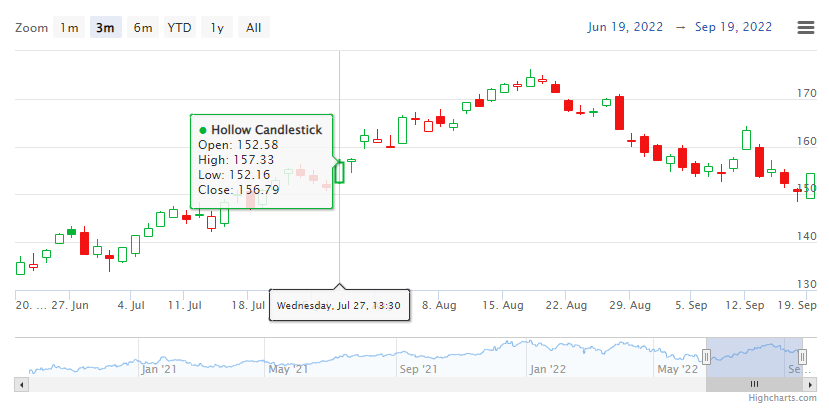Click the highlighted Jul 27 candlestick

click(x=340, y=171)
